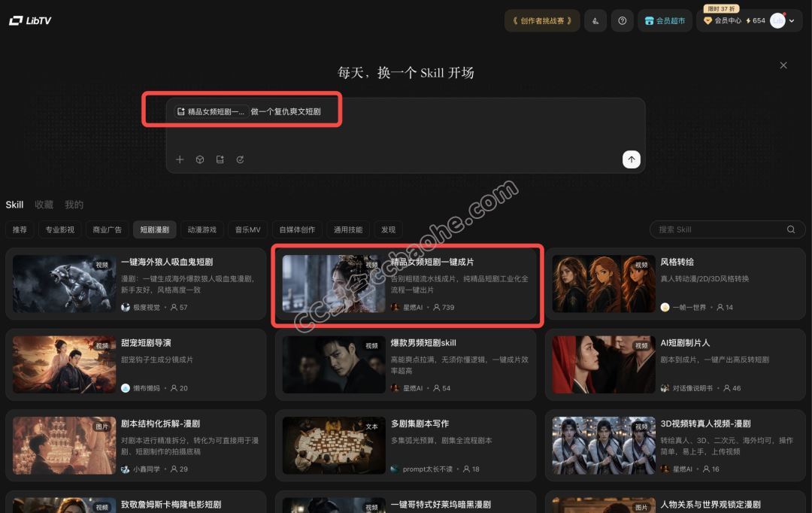
Task: Open the 3D视频转真人视频-漫剧 card title
Action: [x=705, y=424]
